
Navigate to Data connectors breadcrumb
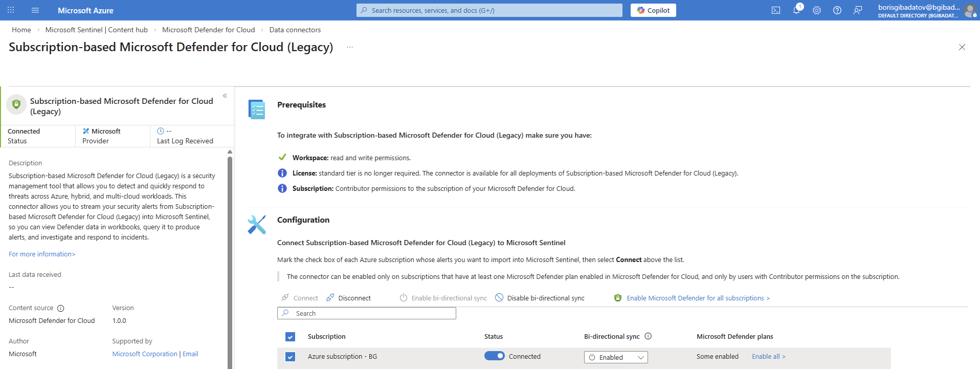(x=295, y=30)
